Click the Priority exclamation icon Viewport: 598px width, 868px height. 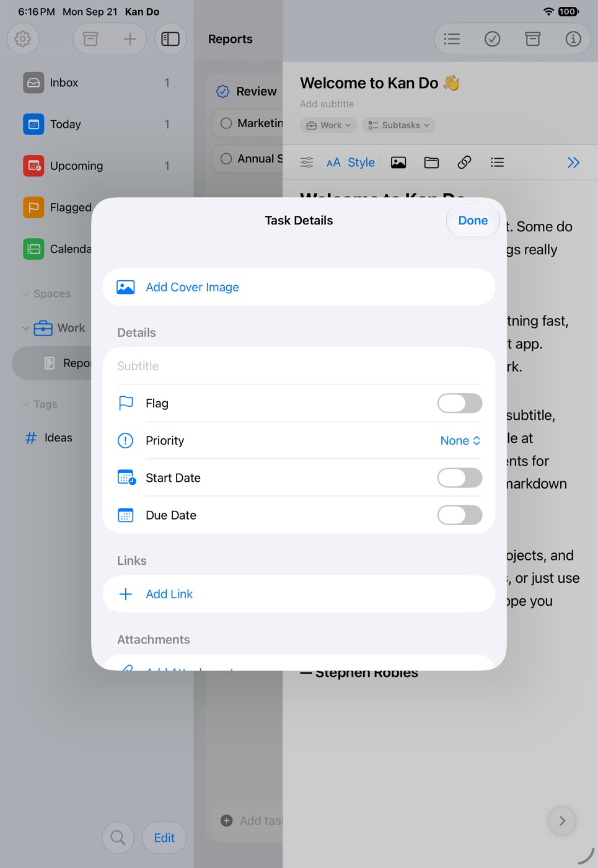pyautogui.click(x=126, y=440)
